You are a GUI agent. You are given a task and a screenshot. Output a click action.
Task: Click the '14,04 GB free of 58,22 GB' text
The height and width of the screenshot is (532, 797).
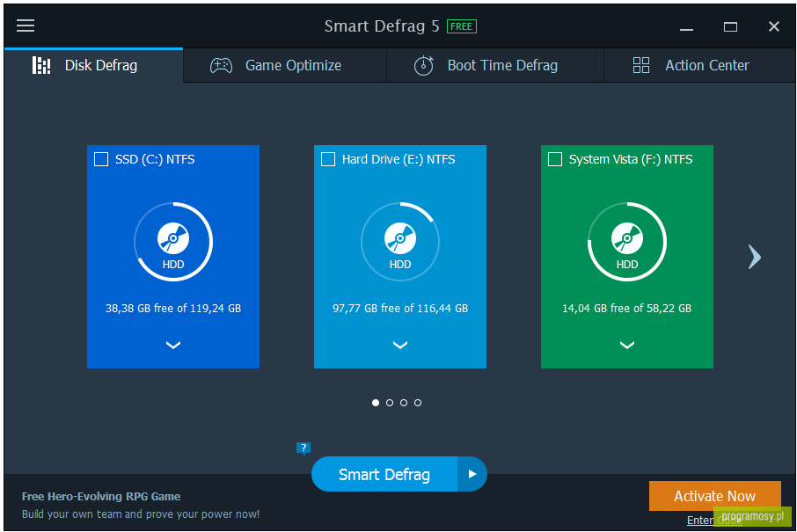coord(626,309)
